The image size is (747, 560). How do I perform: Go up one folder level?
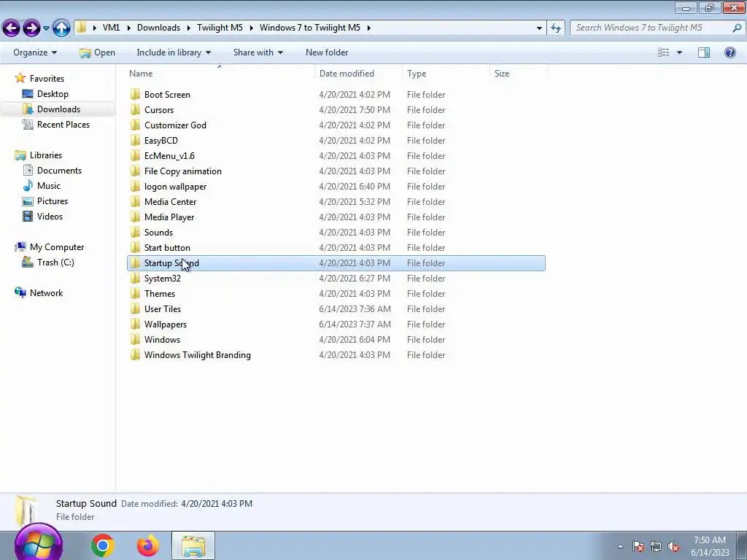pos(61,28)
